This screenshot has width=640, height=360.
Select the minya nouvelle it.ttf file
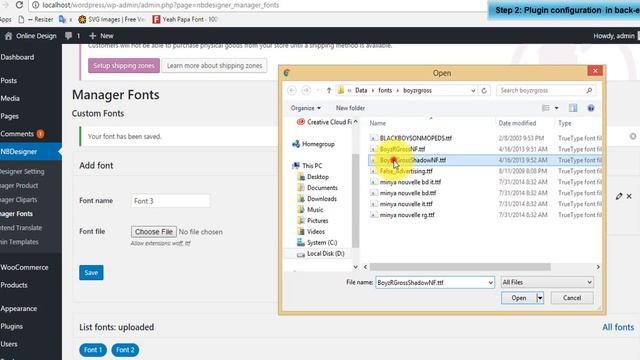[x=406, y=204]
